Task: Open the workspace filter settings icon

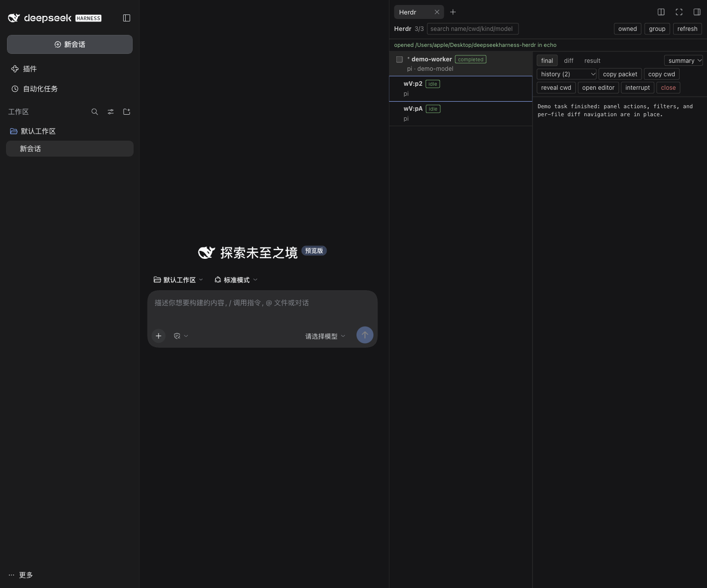Action: click(111, 112)
